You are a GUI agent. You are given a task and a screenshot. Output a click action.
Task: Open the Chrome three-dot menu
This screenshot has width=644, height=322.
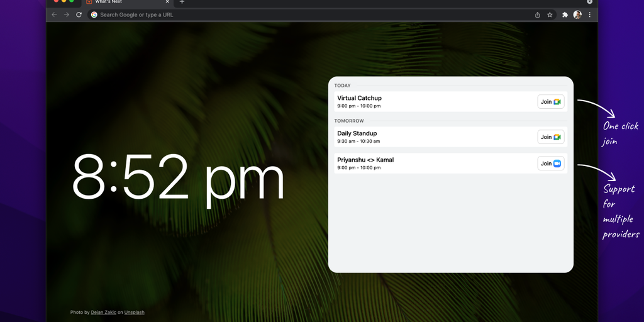pos(589,14)
